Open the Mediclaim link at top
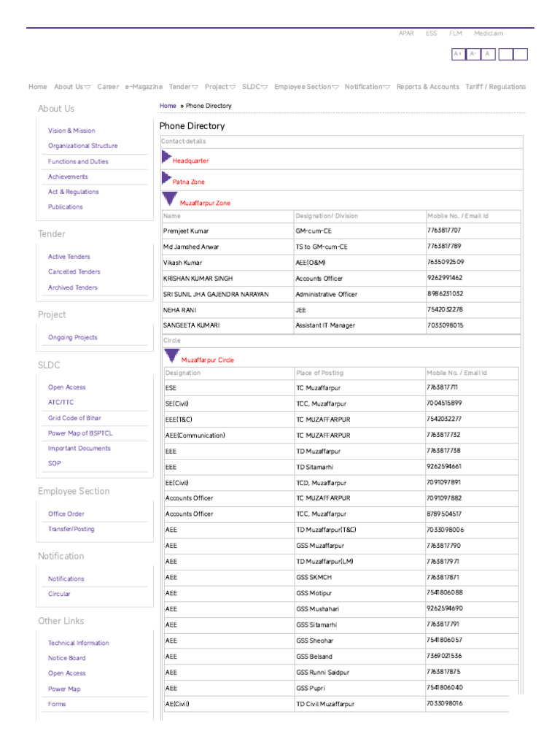The width and height of the screenshot is (560, 747). click(489, 34)
